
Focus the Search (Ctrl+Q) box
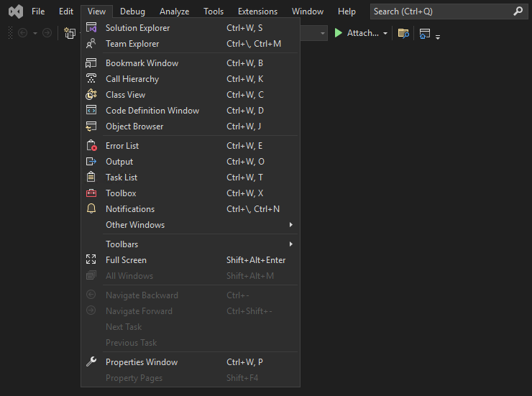449,11
